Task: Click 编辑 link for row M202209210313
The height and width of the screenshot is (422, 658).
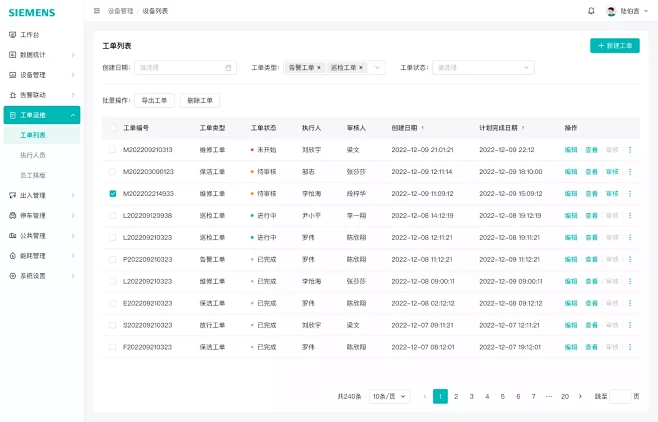Action: point(571,150)
